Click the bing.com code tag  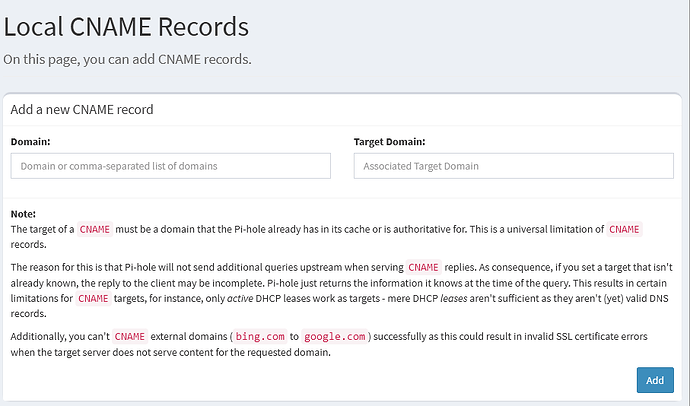pyautogui.click(x=263, y=336)
